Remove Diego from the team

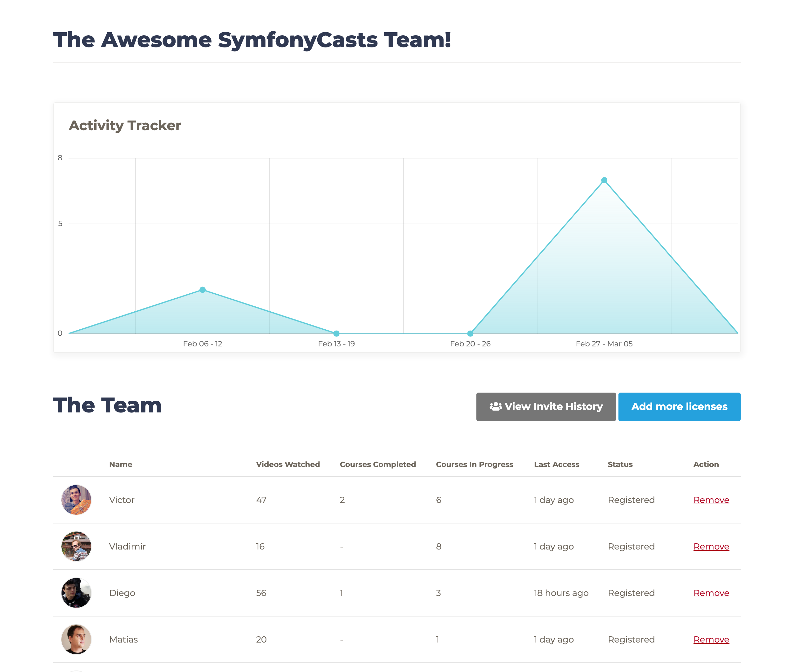point(711,593)
